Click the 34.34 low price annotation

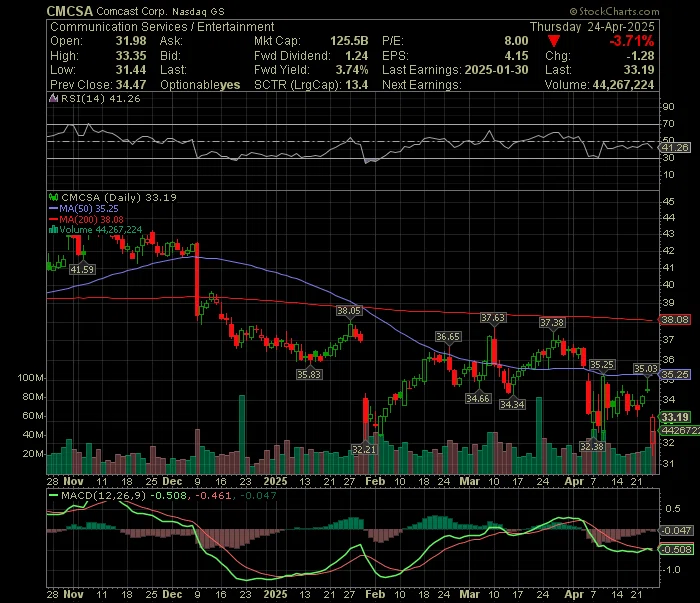(512, 405)
